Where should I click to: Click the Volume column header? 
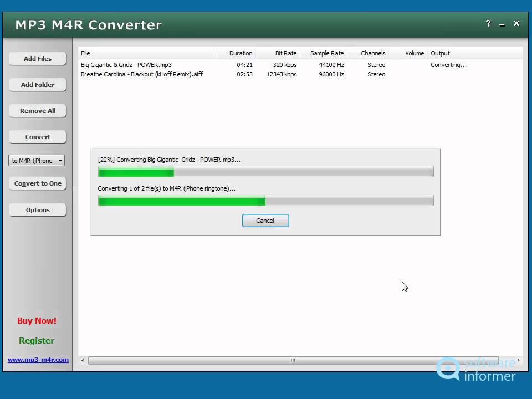pyautogui.click(x=408, y=53)
